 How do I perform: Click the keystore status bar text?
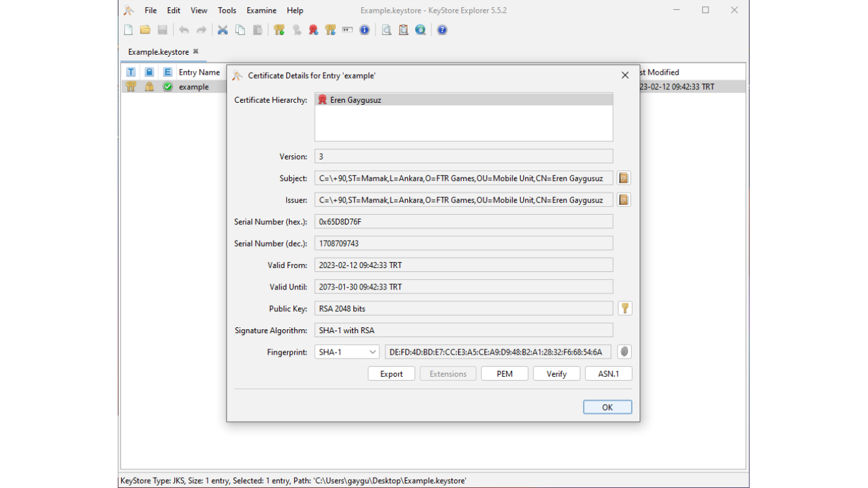pyautogui.click(x=293, y=481)
